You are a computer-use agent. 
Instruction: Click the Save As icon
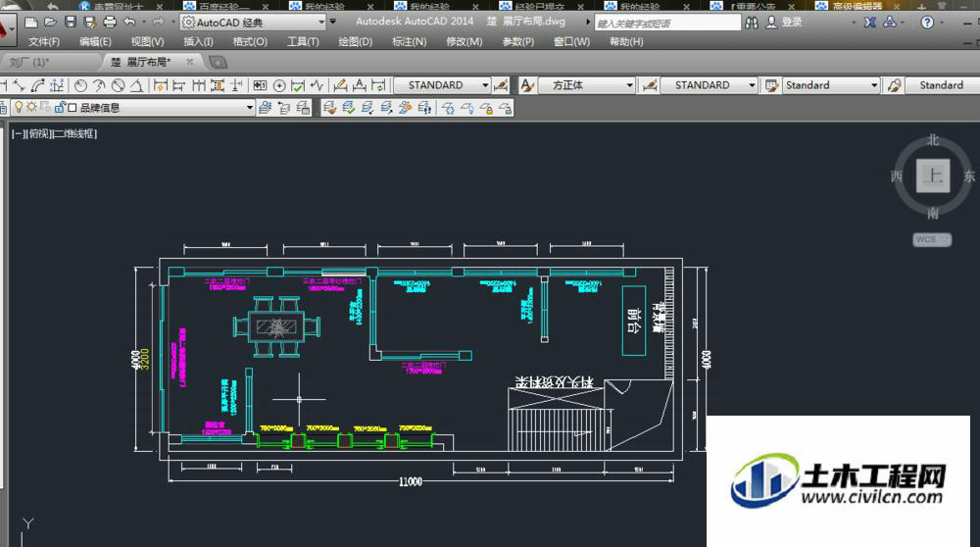coord(89,23)
